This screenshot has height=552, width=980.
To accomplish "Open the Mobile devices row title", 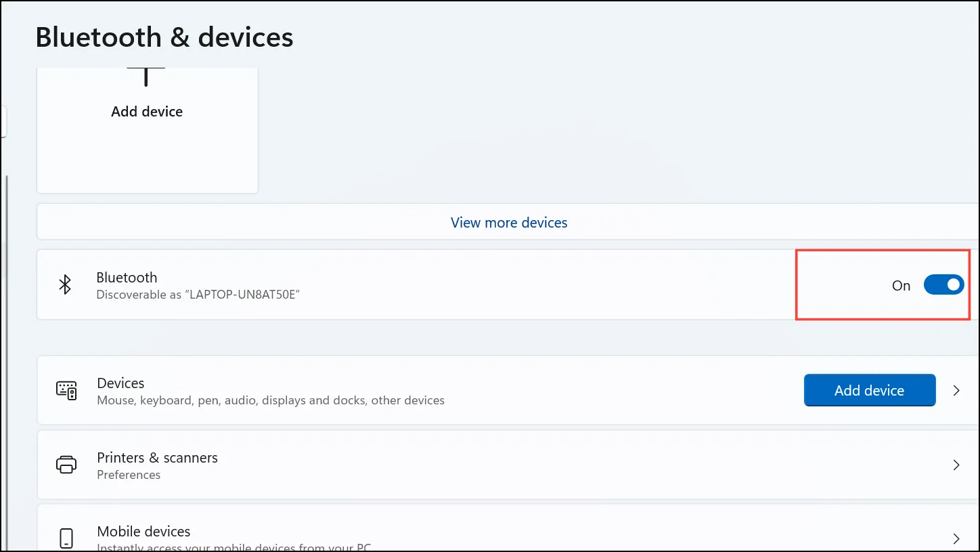I will pyautogui.click(x=143, y=531).
